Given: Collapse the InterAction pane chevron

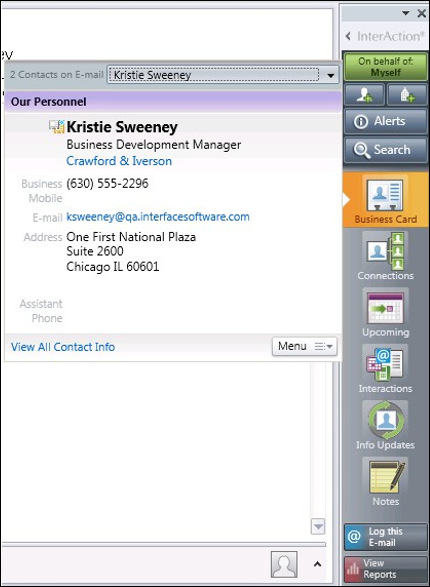Looking at the screenshot, I should (348, 36).
